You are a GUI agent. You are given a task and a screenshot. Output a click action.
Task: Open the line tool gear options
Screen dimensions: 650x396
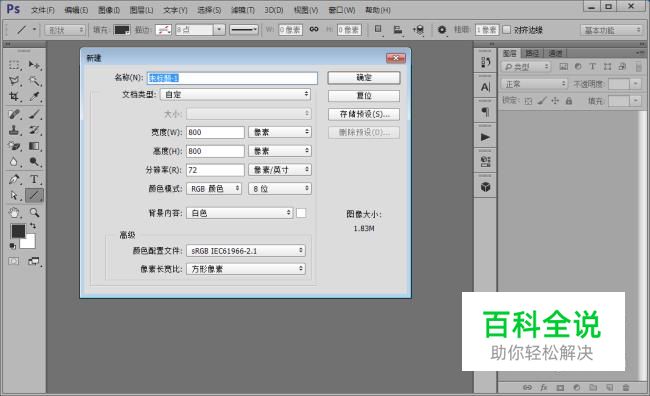pyautogui.click(x=442, y=30)
